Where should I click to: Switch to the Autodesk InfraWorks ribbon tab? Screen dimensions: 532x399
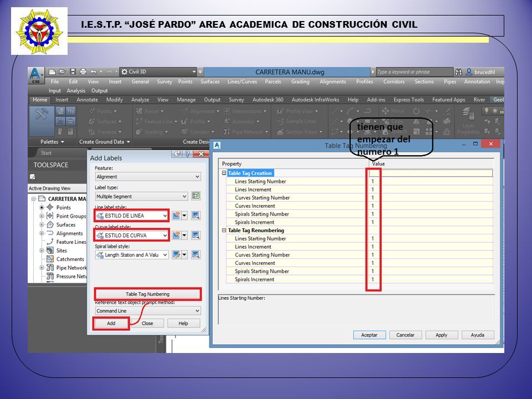tap(315, 100)
